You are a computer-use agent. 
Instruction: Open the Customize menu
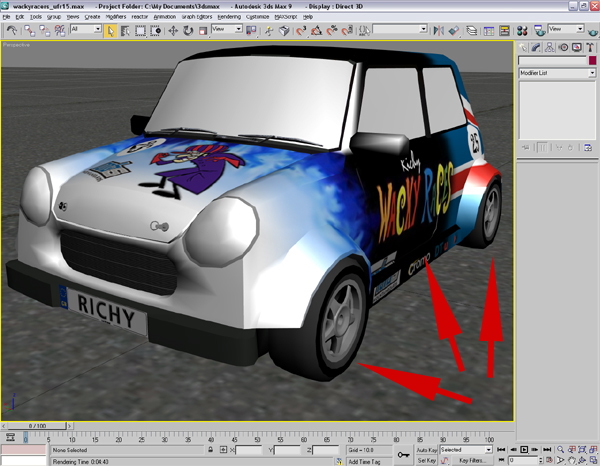(x=258, y=17)
